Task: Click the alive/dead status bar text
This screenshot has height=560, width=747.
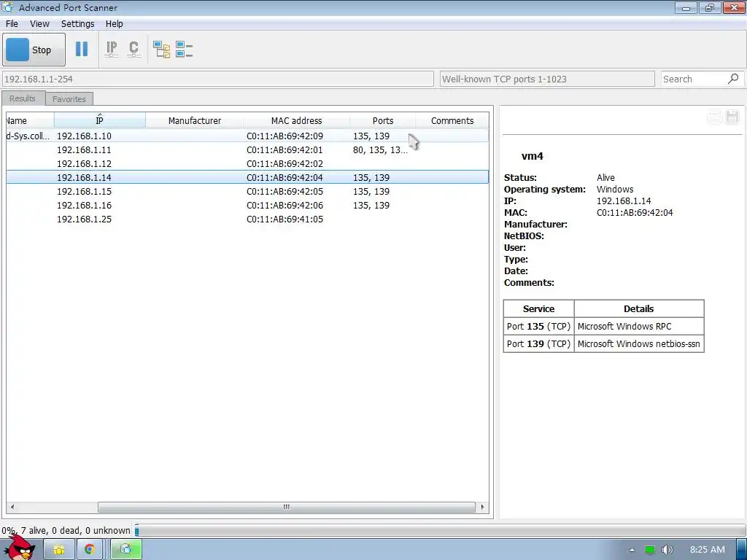Action: [x=66, y=530]
